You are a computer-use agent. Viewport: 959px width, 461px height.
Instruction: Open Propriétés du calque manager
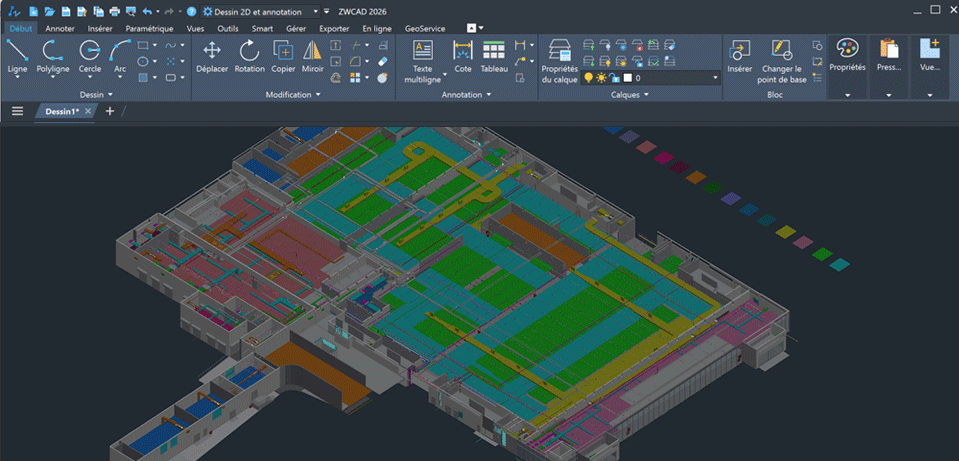[x=560, y=61]
